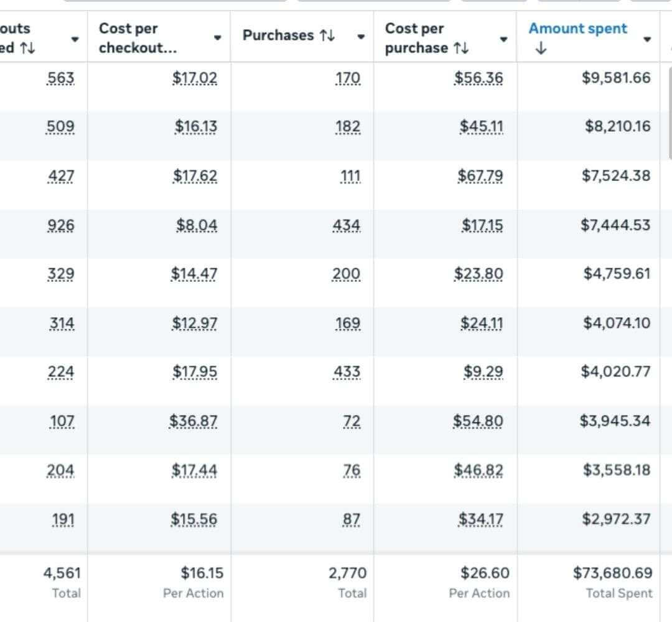Click the checkouts value 314
Screen dimensions: 672x622
point(62,323)
